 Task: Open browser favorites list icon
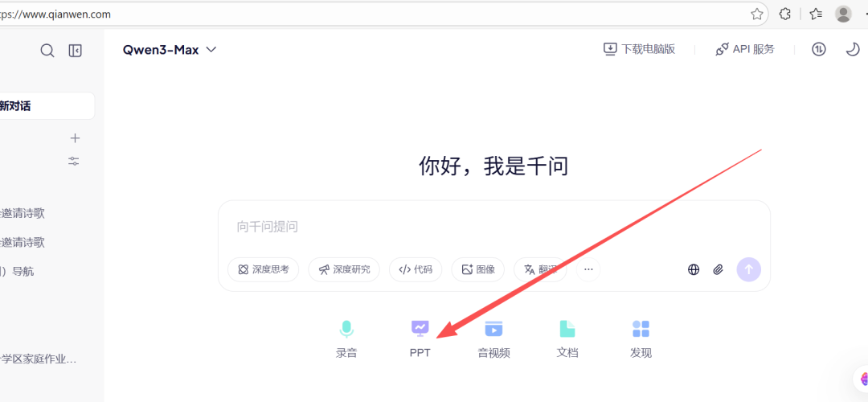(816, 14)
